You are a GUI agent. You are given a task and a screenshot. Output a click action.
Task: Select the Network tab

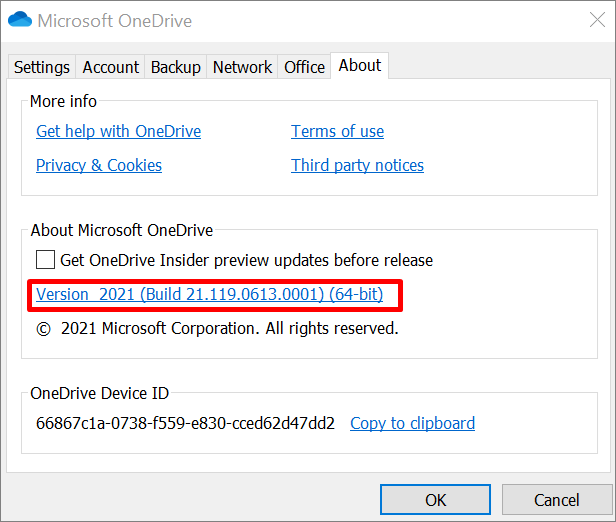pos(243,67)
